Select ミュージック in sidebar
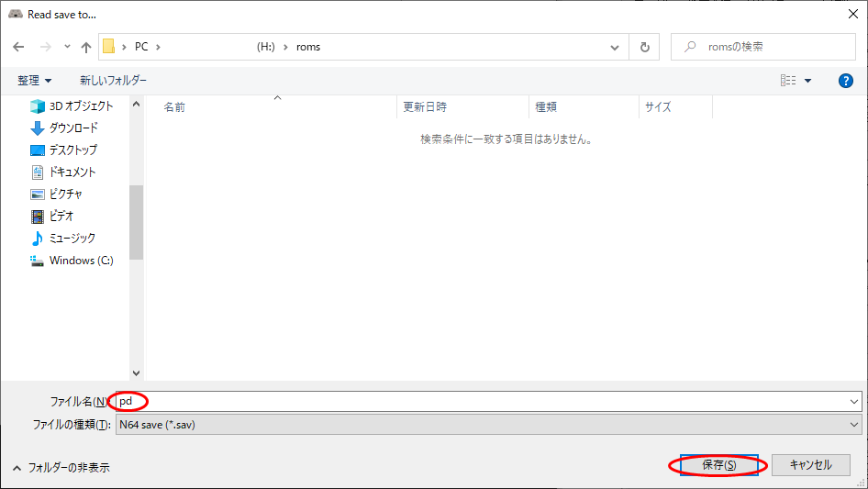Viewport: 868px width, 489px height. click(x=72, y=239)
